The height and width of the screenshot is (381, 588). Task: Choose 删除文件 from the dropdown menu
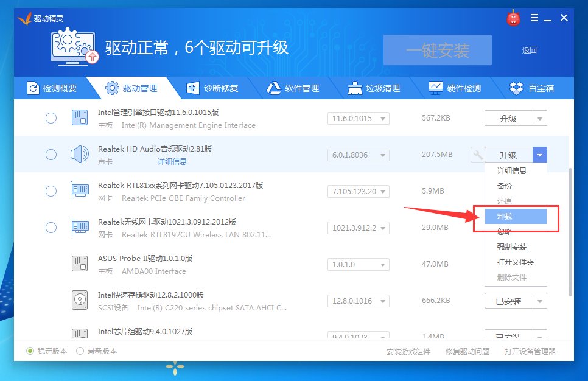[x=516, y=278]
